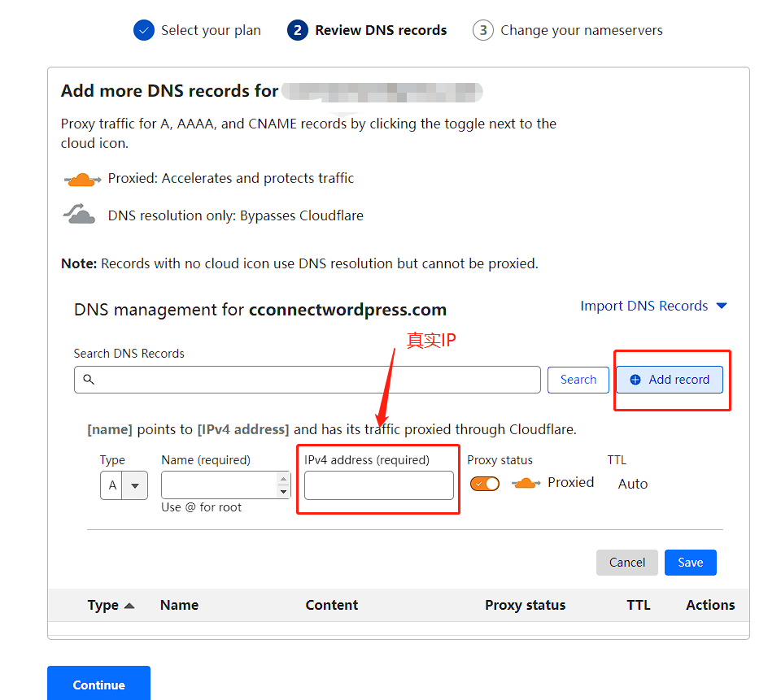Click the plus icon on Add record
Viewport: 781px width, 700px height.
[x=635, y=380]
